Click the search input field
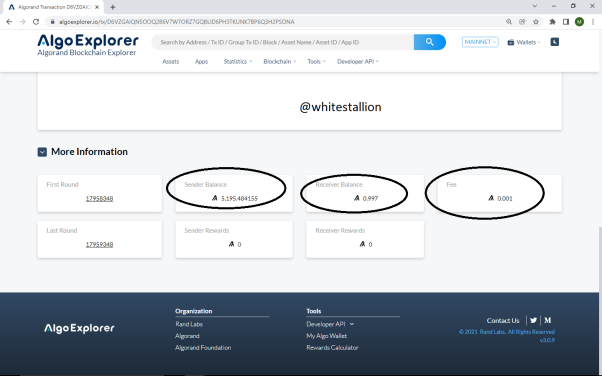 283,42
